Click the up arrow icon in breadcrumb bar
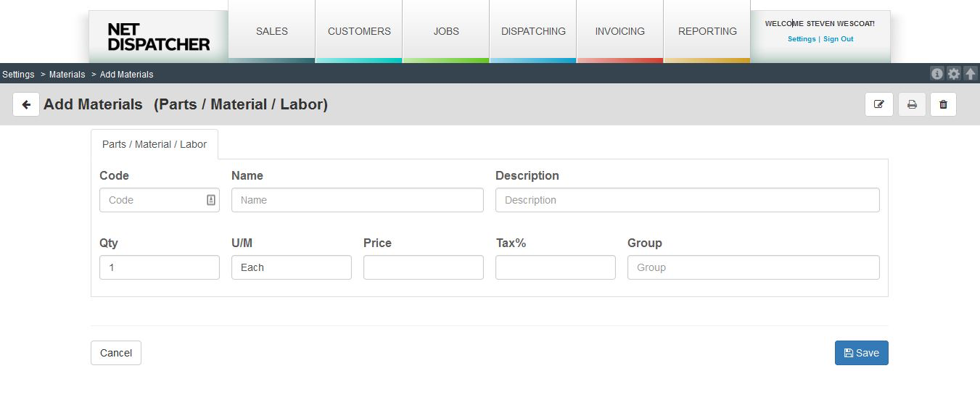The width and height of the screenshot is (980, 413). (970, 74)
